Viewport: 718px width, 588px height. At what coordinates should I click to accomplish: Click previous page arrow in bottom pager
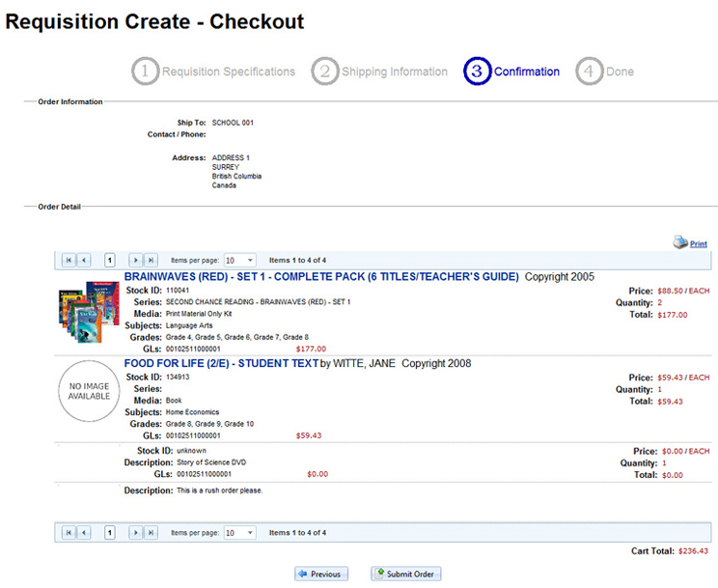84,532
